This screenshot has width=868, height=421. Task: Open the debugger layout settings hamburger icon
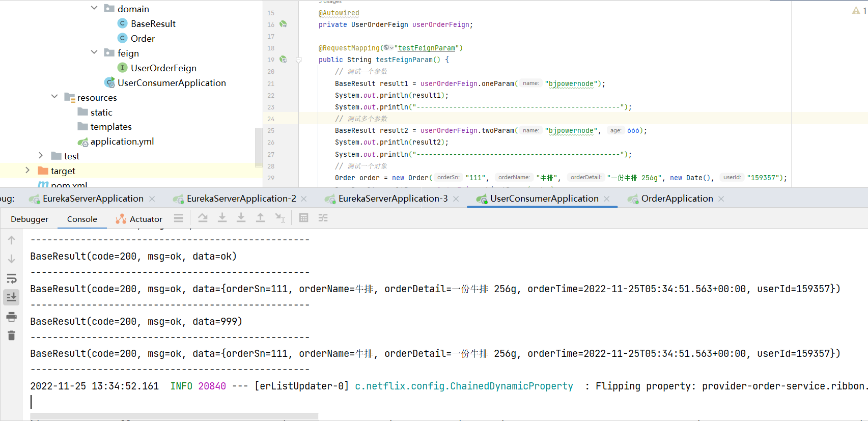(x=178, y=218)
